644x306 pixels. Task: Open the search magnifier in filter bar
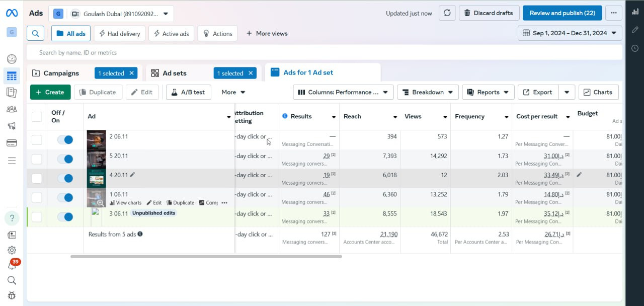click(35, 34)
